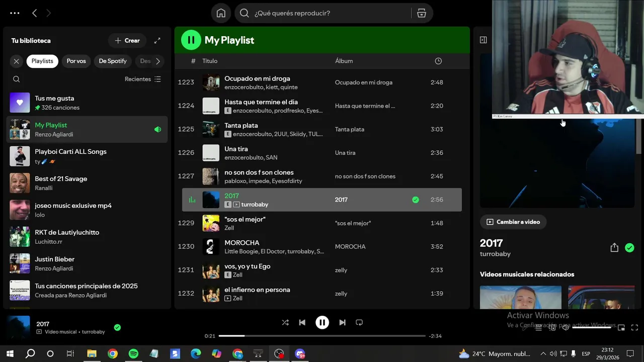Image resolution: width=644 pixels, height=362 pixels.
Task: Share the track 2017 from the side panel
Action: click(614, 248)
